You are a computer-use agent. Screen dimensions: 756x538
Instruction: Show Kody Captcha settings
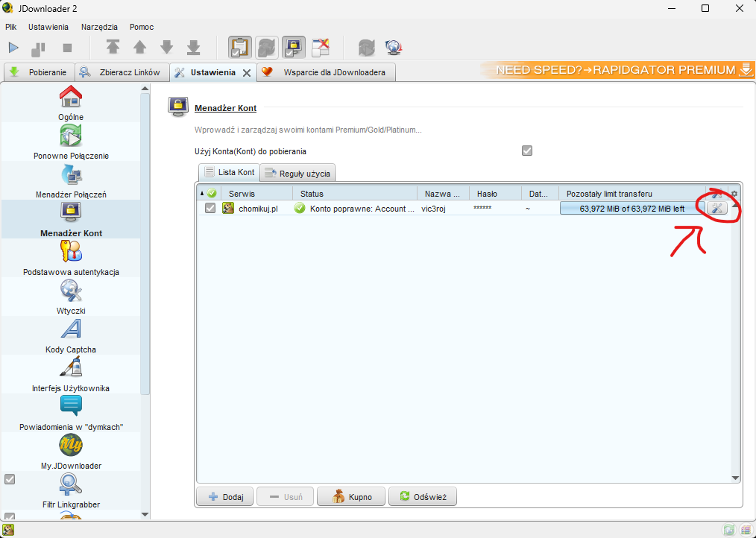(x=71, y=335)
